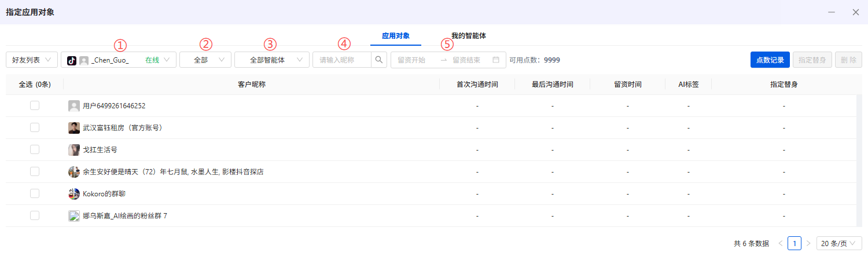Click the AI标签 column header
Image resolution: width=868 pixels, height=271 pixels.
(689, 85)
